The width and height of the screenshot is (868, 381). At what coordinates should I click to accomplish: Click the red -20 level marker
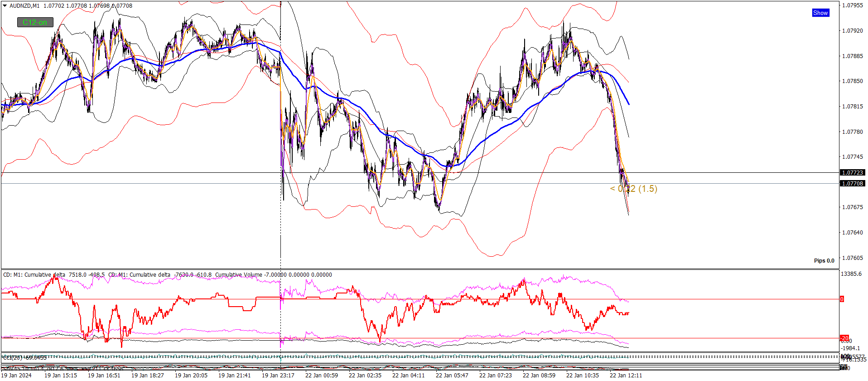(844, 338)
